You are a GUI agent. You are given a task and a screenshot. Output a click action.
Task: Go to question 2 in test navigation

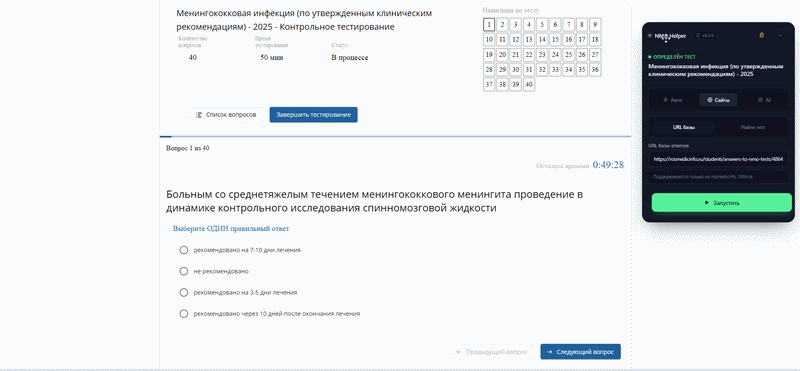[502, 24]
